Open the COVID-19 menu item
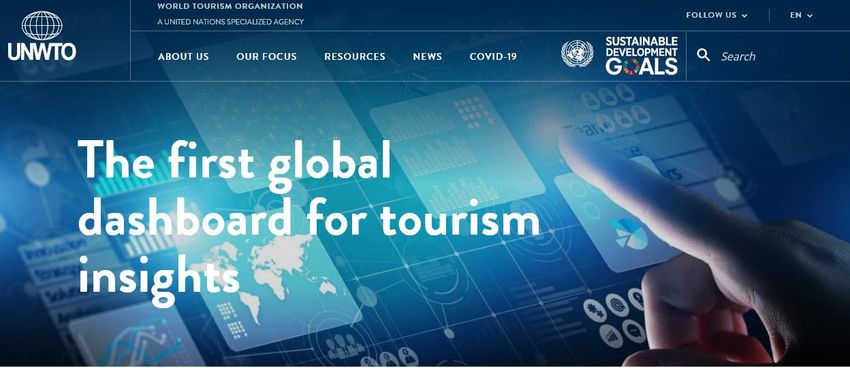The width and height of the screenshot is (850, 368). click(493, 56)
